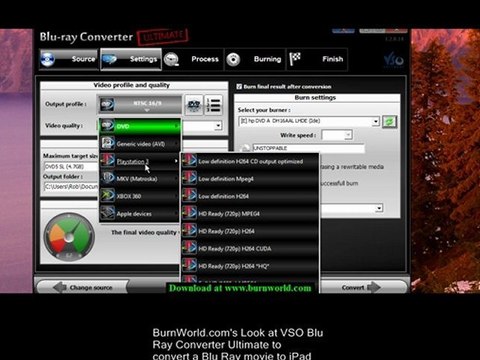Choose Generic video (AVI) profile entry

[140, 144]
